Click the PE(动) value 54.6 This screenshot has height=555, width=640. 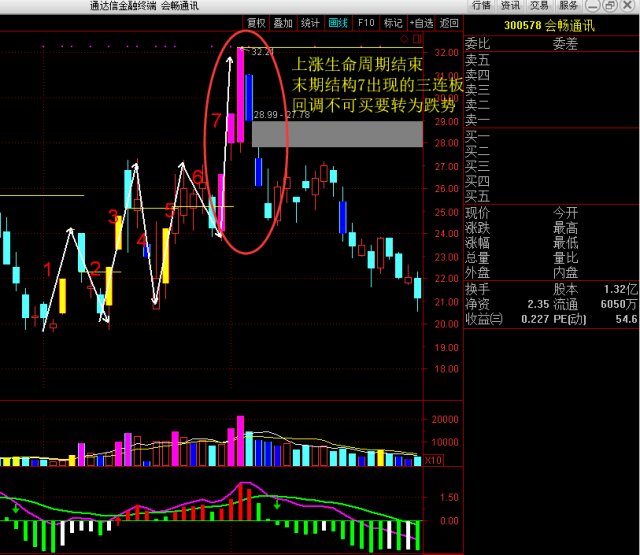point(626,319)
